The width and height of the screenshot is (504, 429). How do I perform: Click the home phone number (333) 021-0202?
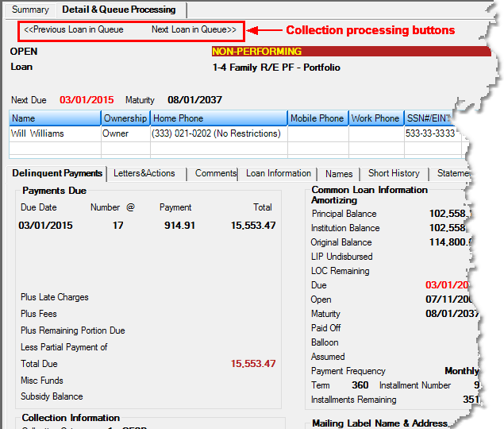pyautogui.click(x=216, y=133)
